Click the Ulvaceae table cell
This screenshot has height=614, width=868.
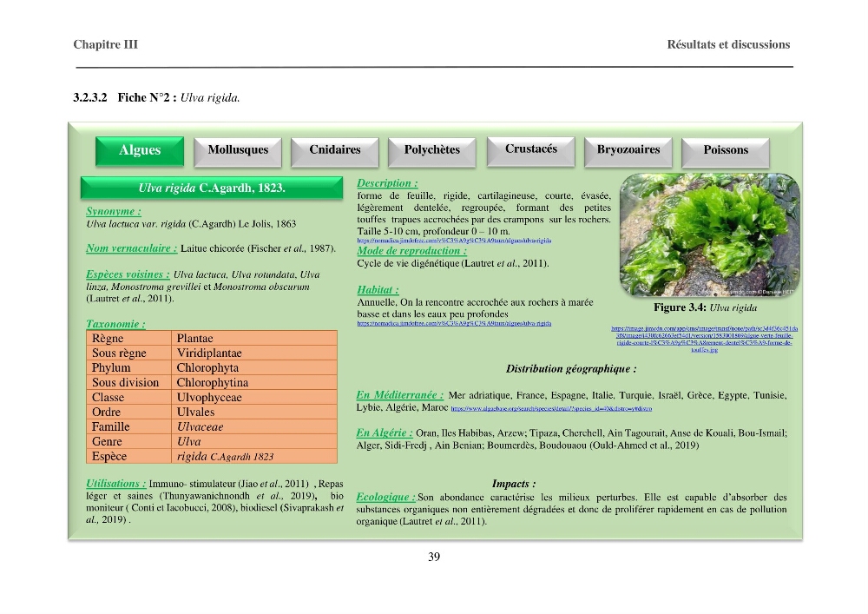254,427
